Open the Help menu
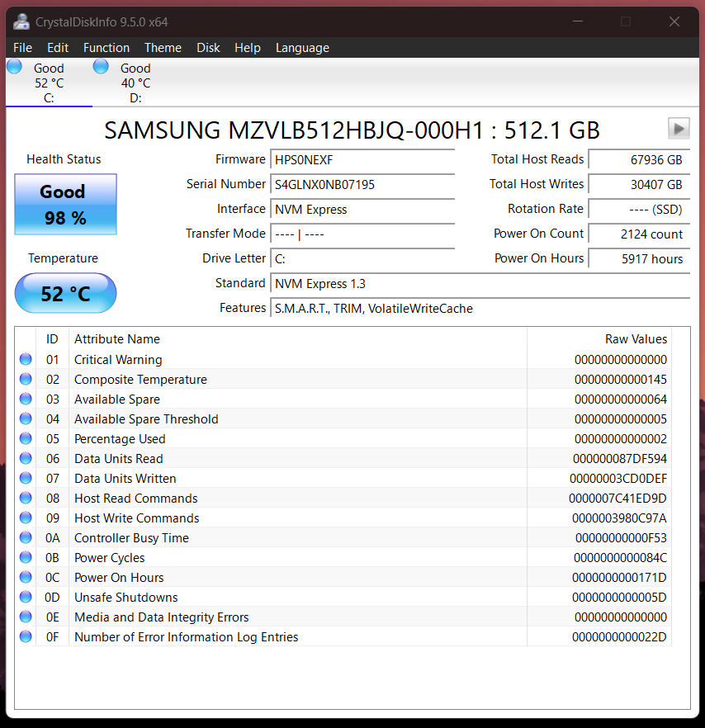This screenshot has width=705, height=728. point(248,48)
